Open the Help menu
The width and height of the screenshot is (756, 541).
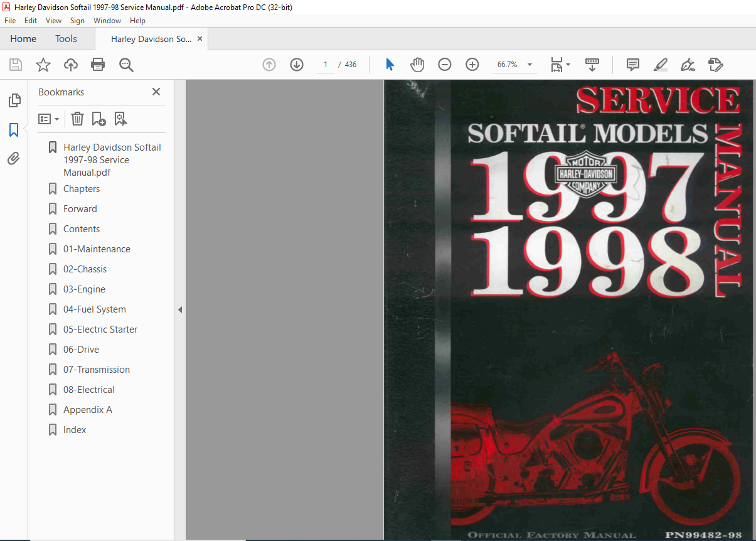[137, 21]
